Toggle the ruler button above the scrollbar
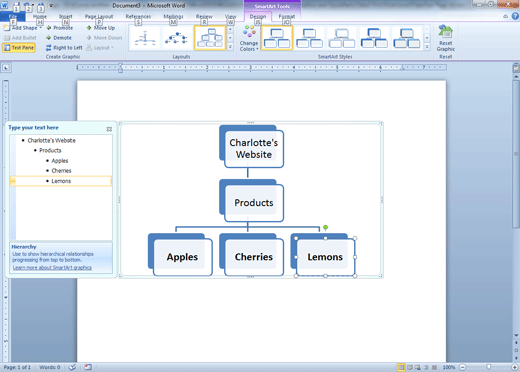 click(516, 68)
